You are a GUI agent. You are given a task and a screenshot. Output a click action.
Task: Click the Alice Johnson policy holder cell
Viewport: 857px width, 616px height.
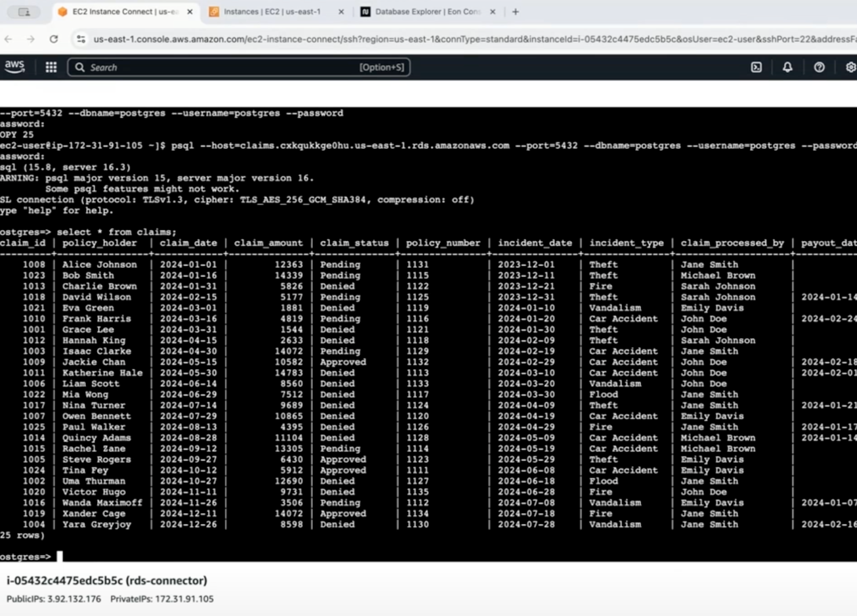(100, 265)
